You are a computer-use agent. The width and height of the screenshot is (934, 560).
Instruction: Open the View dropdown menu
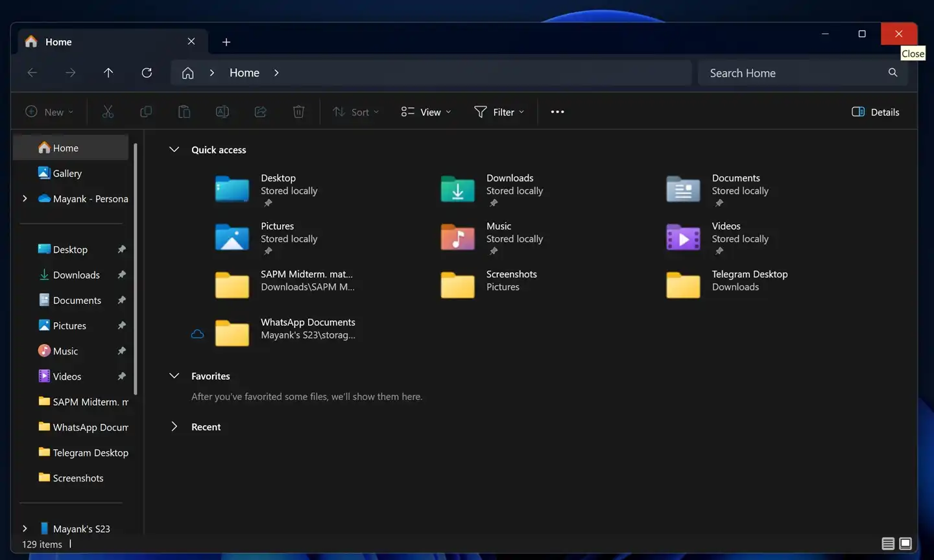point(426,111)
